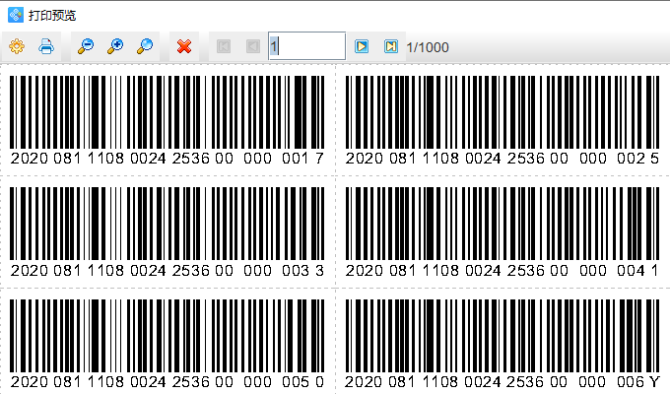
Task: Go to previous page button
Action: (253, 46)
